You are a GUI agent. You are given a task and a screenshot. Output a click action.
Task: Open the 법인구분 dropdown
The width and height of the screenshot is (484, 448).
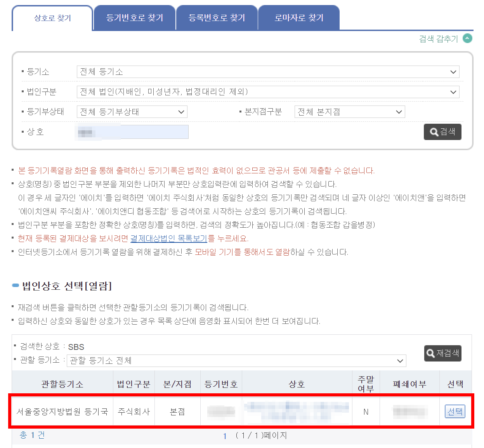pos(268,92)
